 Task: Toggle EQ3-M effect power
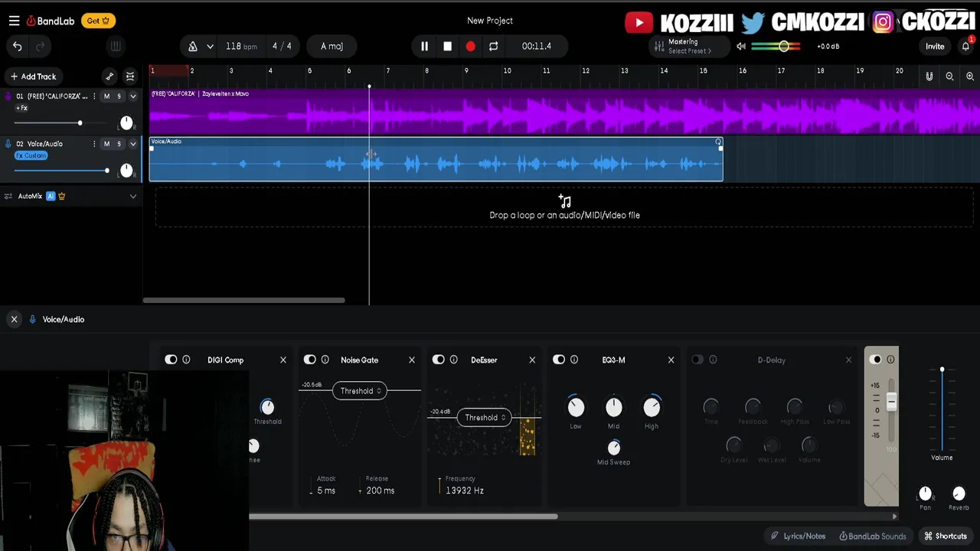(x=559, y=360)
